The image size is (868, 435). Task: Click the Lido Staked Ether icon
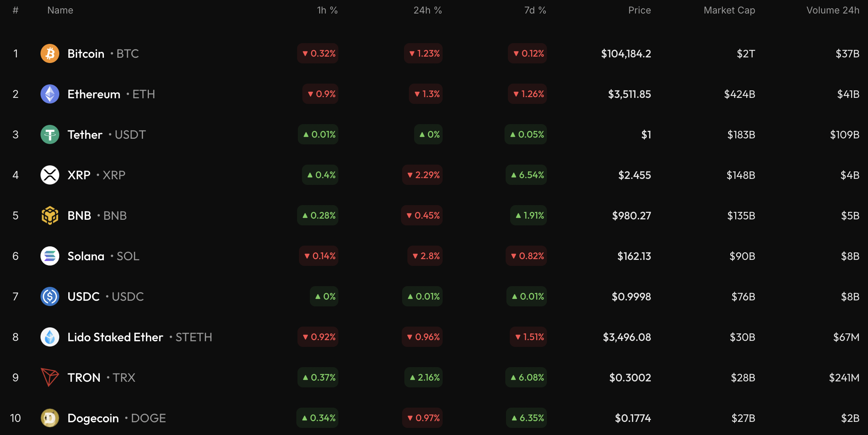[x=50, y=337]
